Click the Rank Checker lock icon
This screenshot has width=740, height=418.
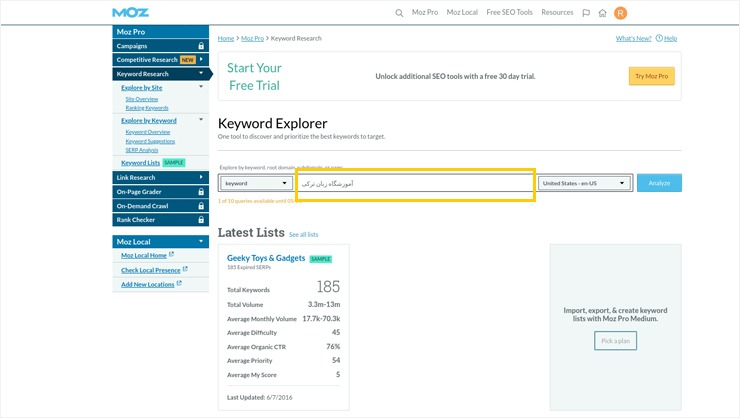coord(201,220)
